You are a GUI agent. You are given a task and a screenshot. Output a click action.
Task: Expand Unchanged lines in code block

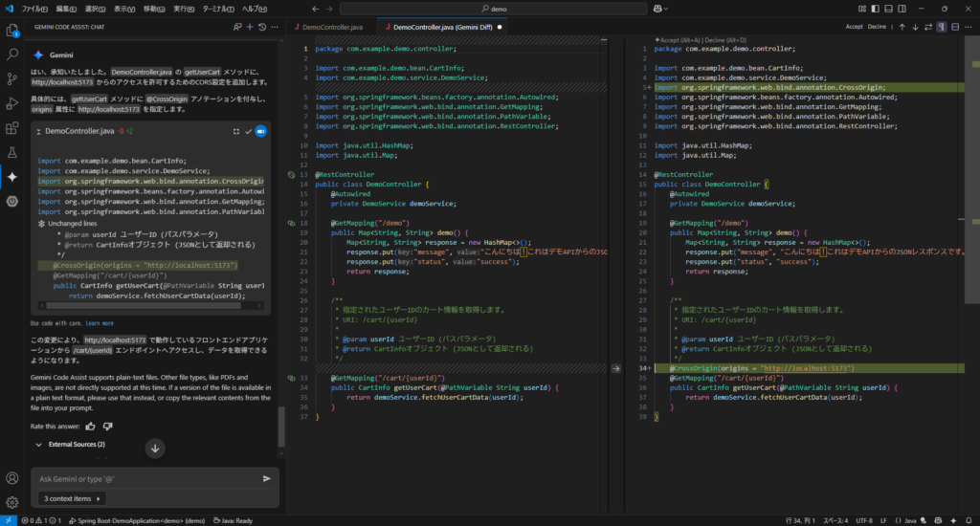pos(68,224)
